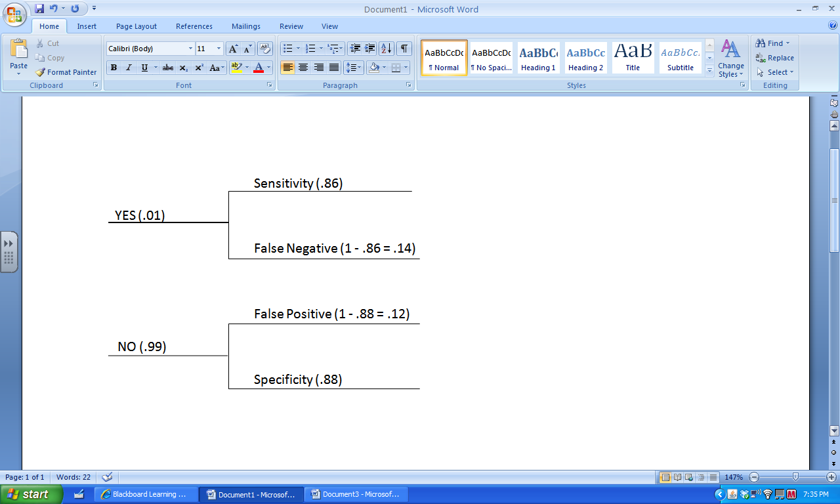Save document via Quick Access toolbar

39,9
